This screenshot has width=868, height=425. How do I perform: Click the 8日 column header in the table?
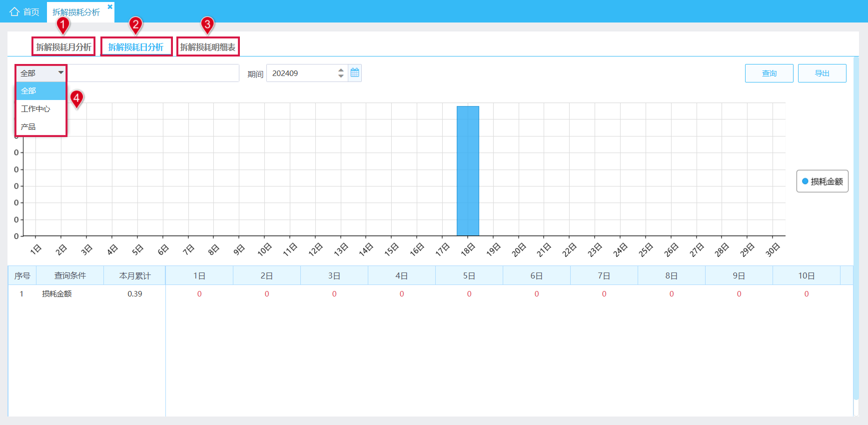coord(672,275)
